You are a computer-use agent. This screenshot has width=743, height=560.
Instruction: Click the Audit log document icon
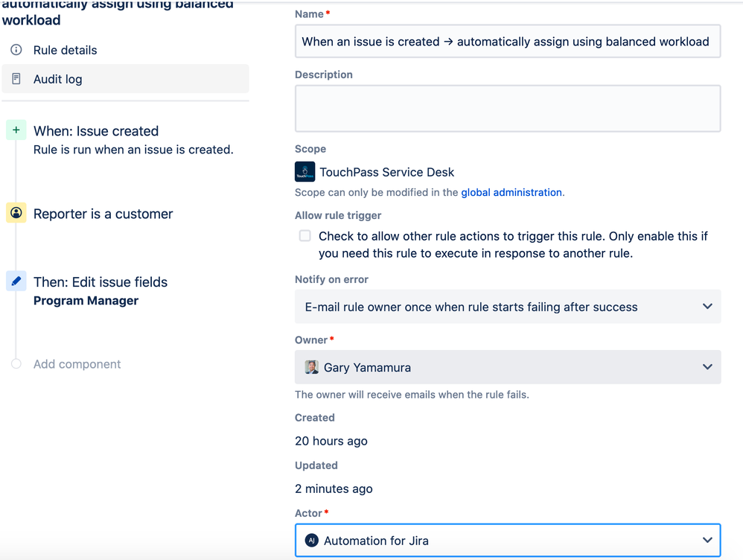coord(16,79)
